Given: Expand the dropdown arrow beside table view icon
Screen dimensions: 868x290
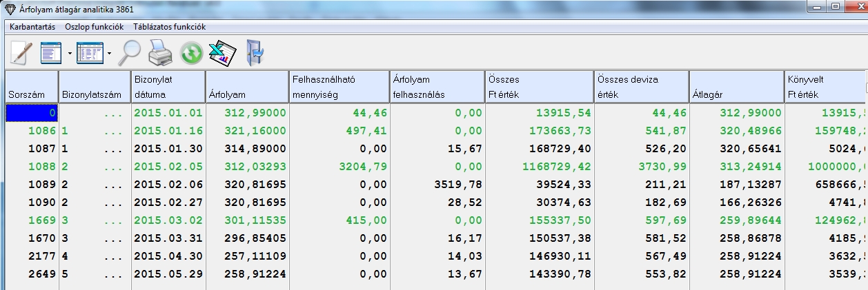Looking at the screenshot, I should pyautogui.click(x=109, y=53).
